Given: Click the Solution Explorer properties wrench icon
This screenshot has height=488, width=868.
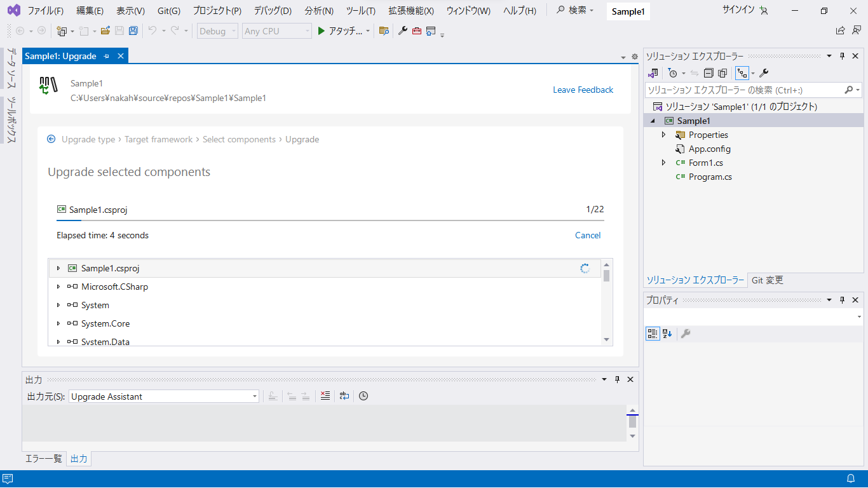Looking at the screenshot, I should [x=764, y=73].
